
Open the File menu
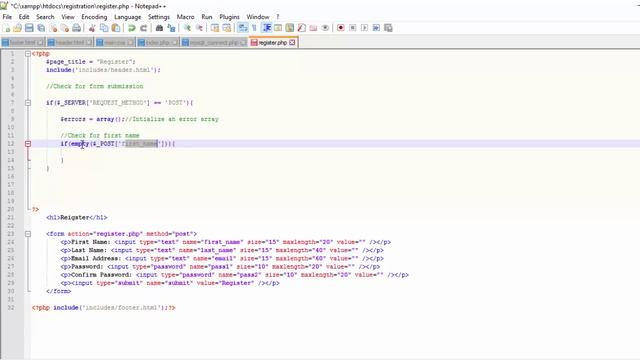7,17
